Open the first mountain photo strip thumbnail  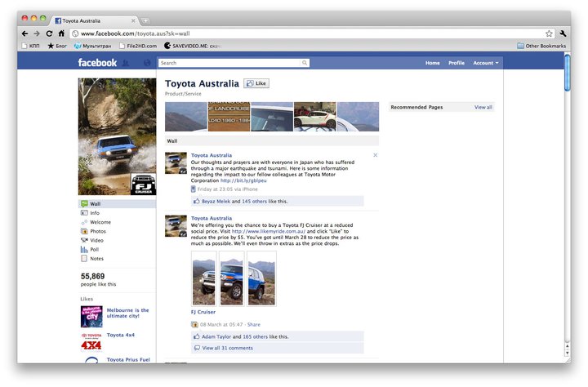185,117
